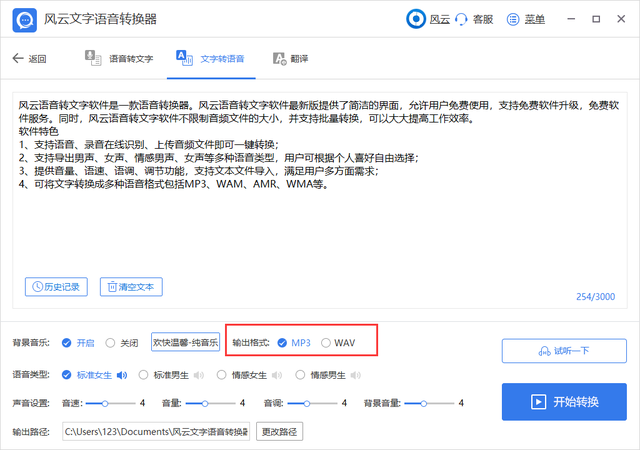The image size is (640, 450).
Task: Select 关闭 to turn off background music
Action: pyautogui.click(x=110, y=343)
